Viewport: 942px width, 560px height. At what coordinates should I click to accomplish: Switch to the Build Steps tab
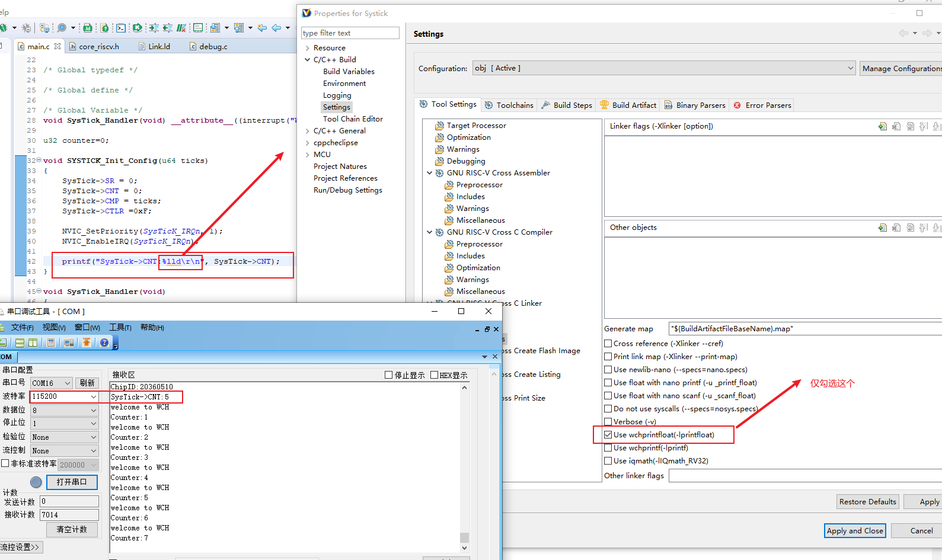click(x=567, y=105)
